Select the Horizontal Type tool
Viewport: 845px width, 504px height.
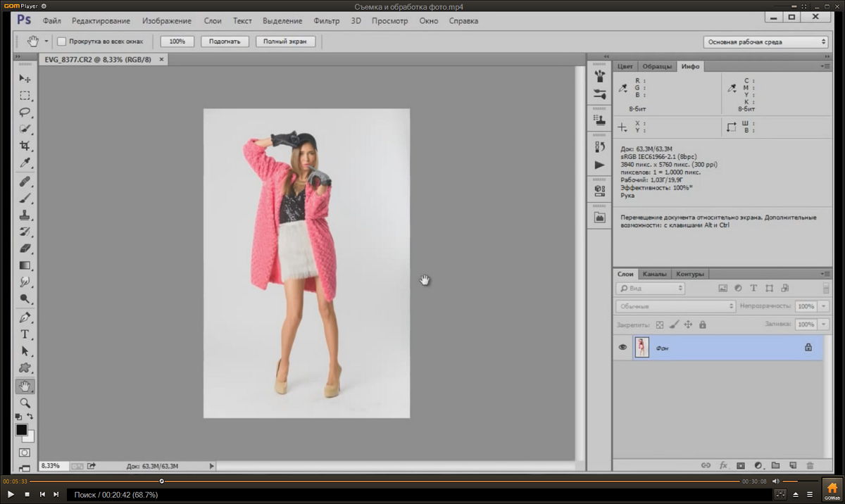[x=25, y=334]
